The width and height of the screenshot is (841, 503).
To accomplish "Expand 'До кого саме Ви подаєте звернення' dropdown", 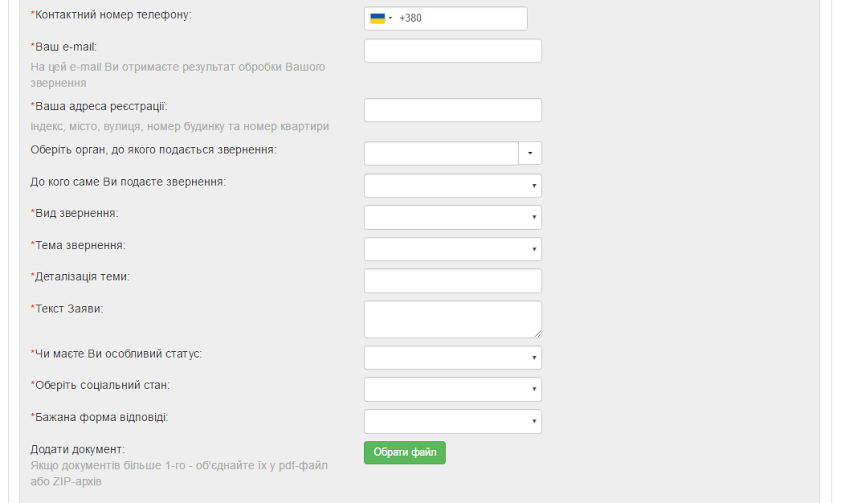I will 452,186.
